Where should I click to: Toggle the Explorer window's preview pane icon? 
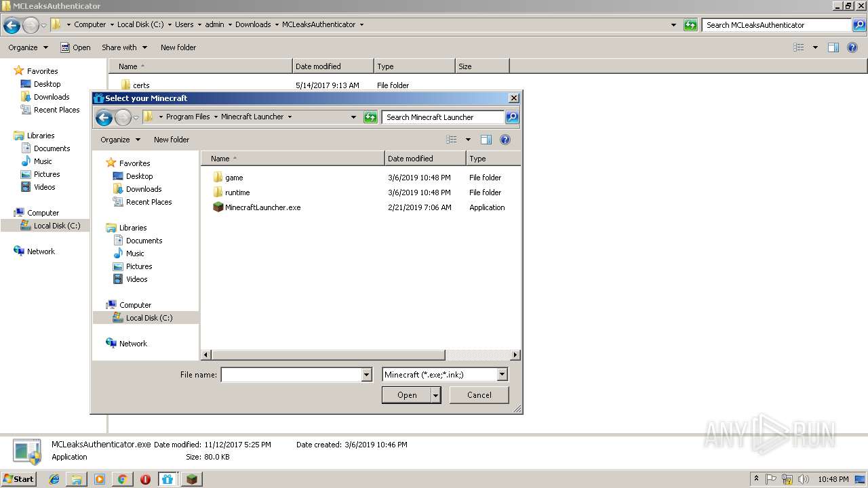pyautogui.click(x=833, y=47)
